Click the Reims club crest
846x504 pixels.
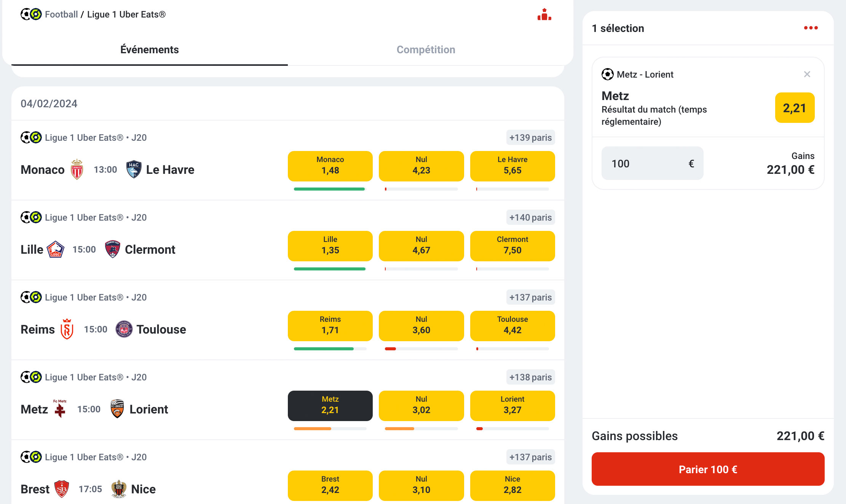67,329
